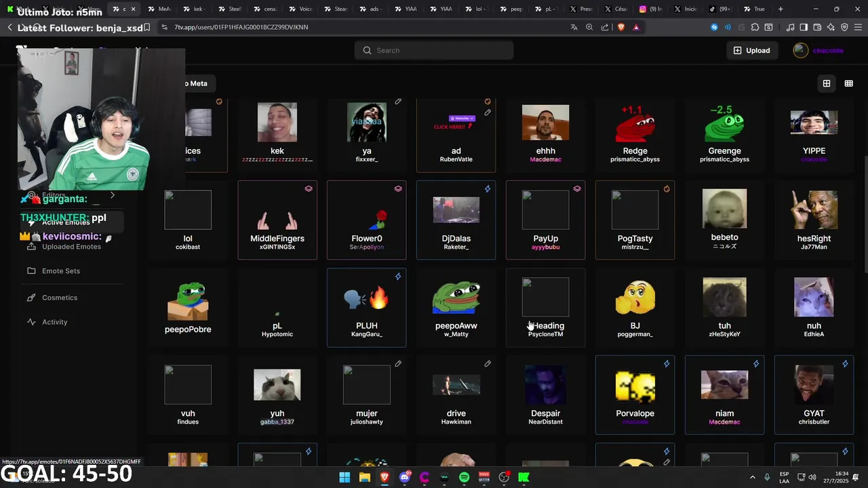This screenshot has height=488, width=868.
Task: Click the layers icon on PayUp card
Action: click(577, 189)
